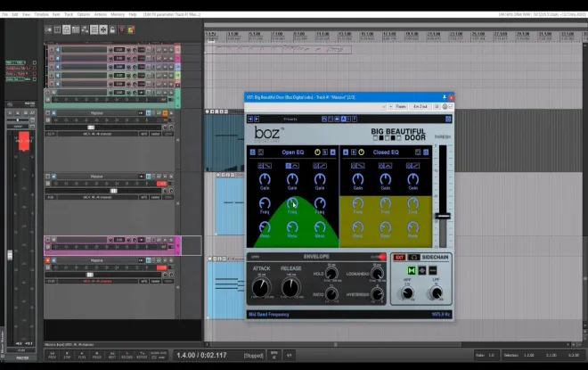Toggle the snap toolbar icon
The image size is (588, 370).
(x=103, y=29)
